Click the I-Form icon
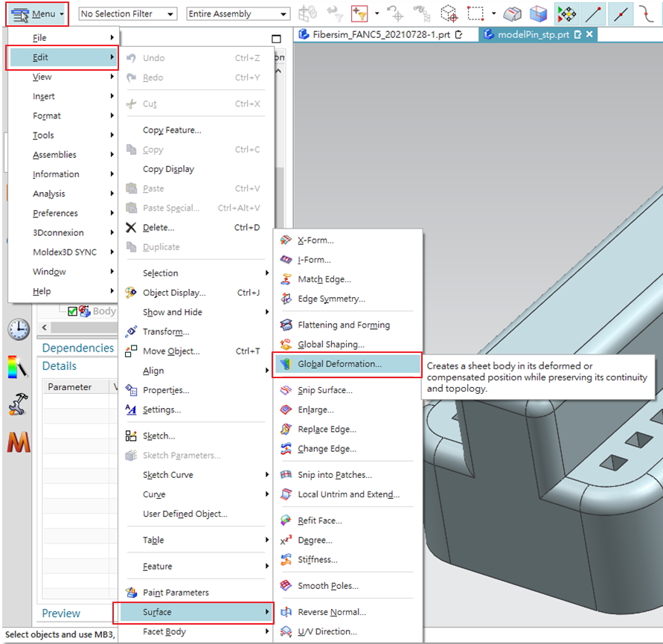The width and height of the screenshot is (663, 644). tap(286, 259)
